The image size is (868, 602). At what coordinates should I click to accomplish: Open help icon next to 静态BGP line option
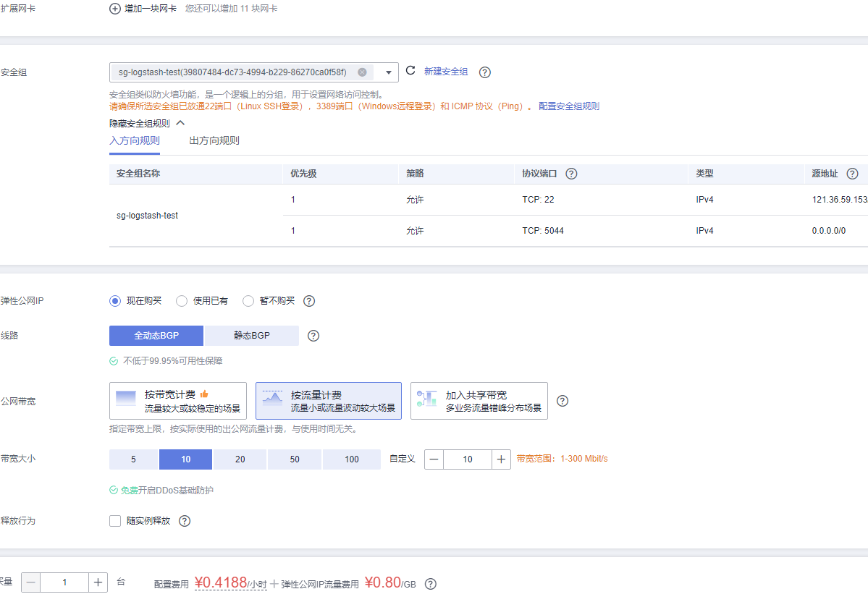[x=313, y=336]
